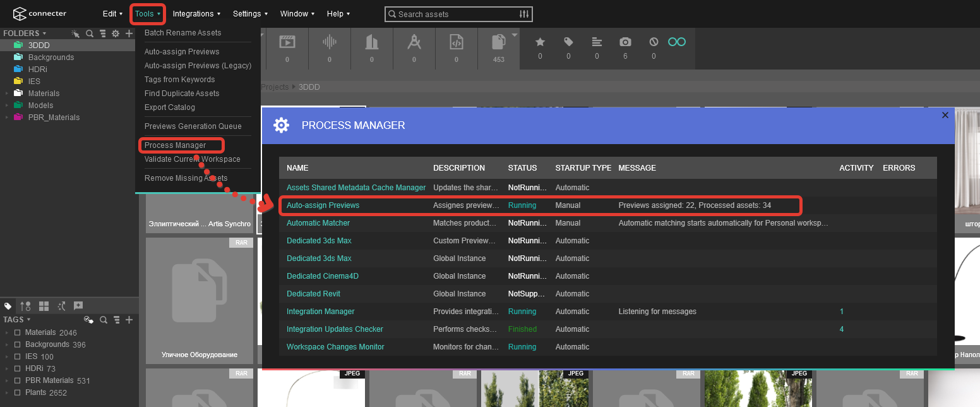Screen dimensions: 980x407
Task: Open the folders panel settings gear
Action: coord(116,33)
